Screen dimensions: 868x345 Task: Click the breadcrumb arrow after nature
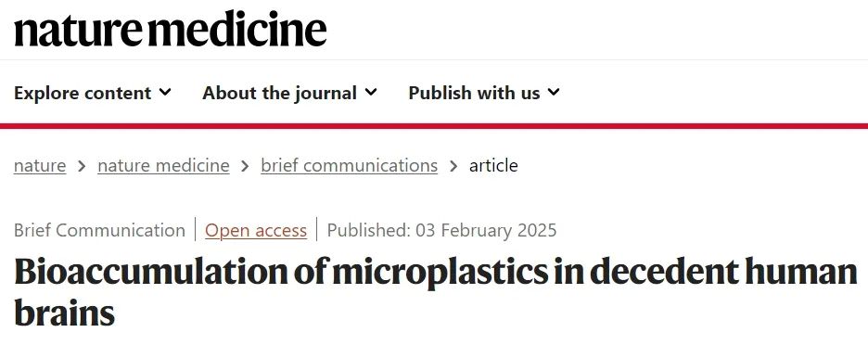point(82,166)
